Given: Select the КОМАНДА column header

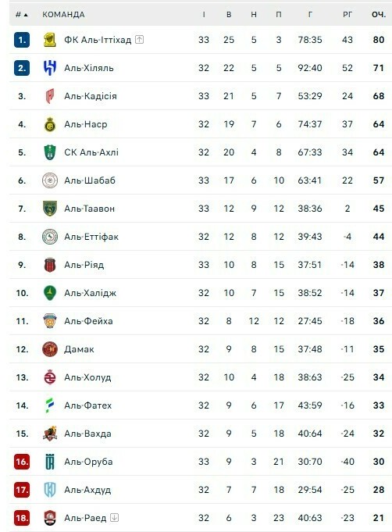Looking at the screenshot, I should [x=63, y=15].
